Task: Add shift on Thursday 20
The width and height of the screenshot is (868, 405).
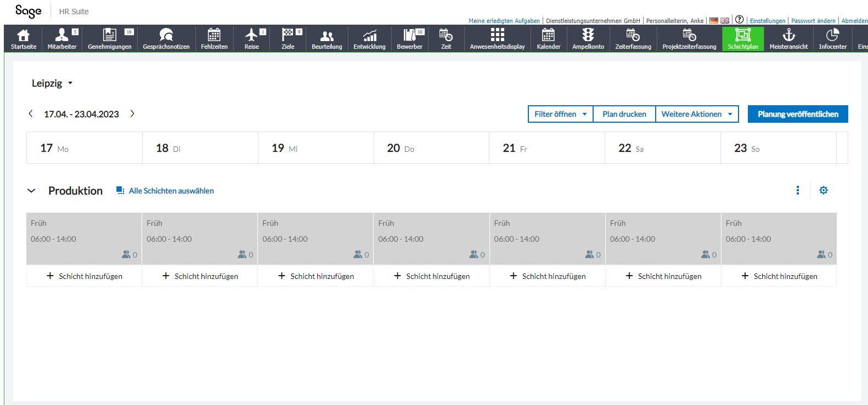Action: pos(431,276)
